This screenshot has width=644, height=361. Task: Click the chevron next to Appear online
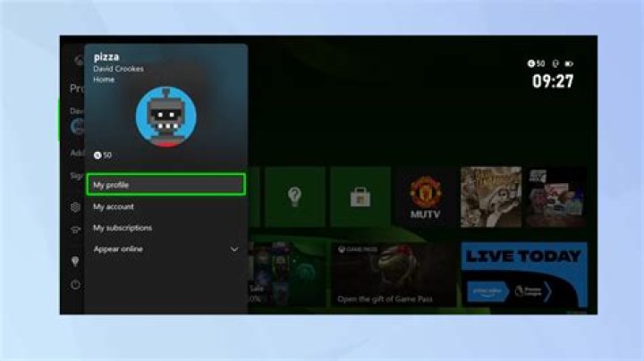pyautogui.click(x=234, y=249)
